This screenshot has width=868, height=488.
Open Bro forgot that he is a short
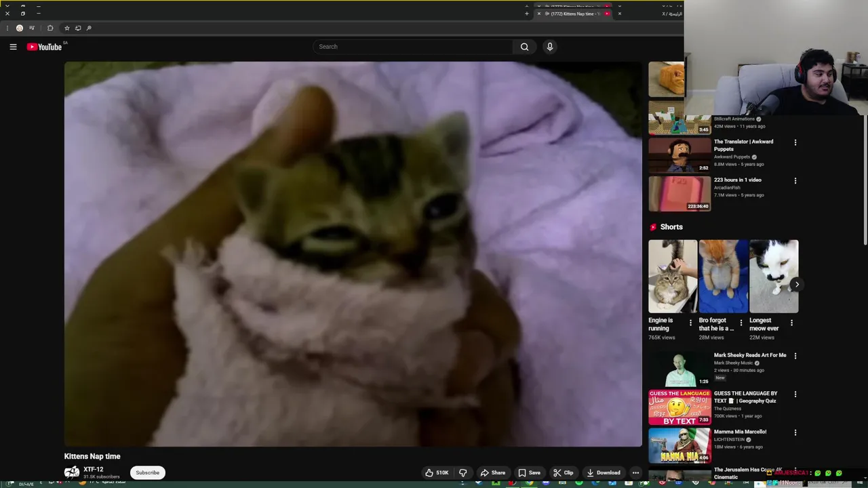pyautogui.click(x=723, y=276)
